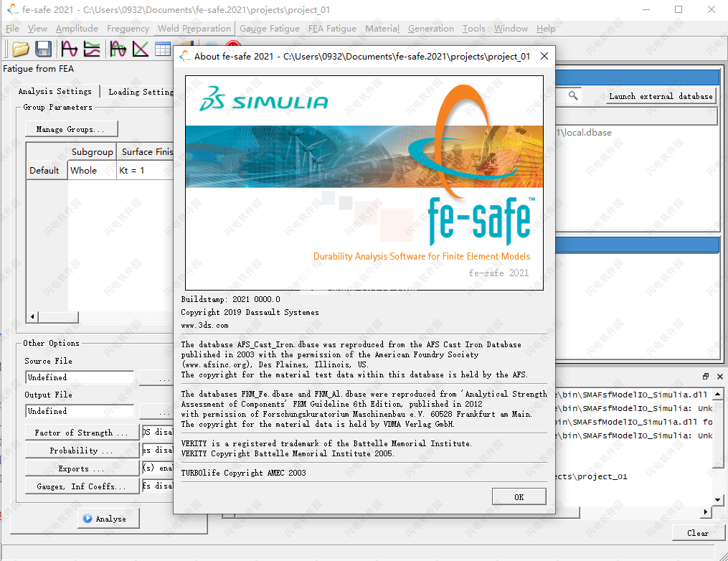Viewport: 728px width, 561px height.
Task: Open the Generation menu
Action: (x=431, y=28)
